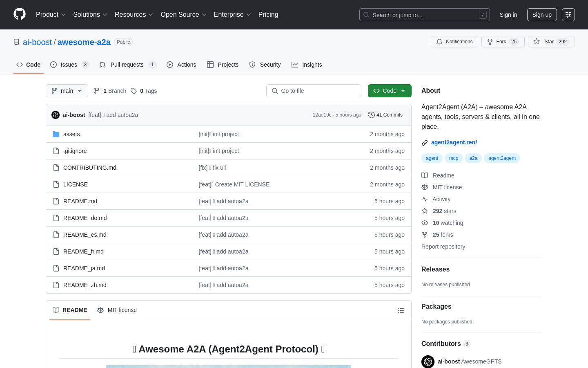Click the star icon next to 292 stars
The width and height of the screenshot is (588, 368).
click(425, 211)
